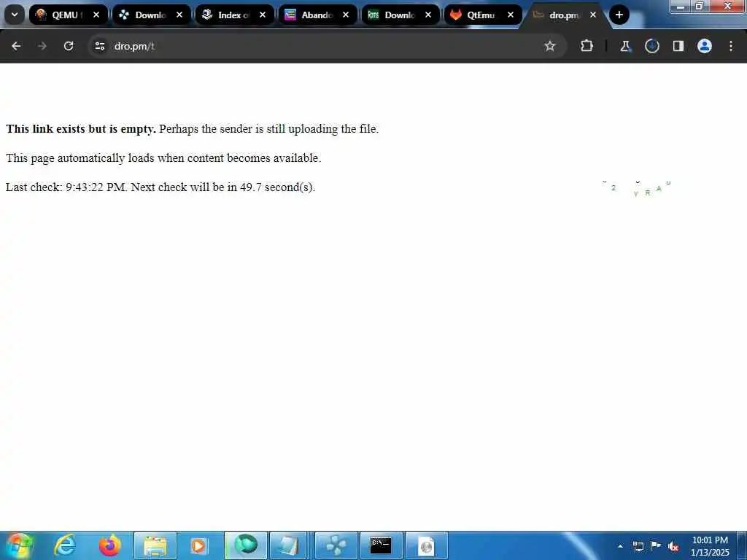Minimize the Chrome window

(x=681, y=6)
